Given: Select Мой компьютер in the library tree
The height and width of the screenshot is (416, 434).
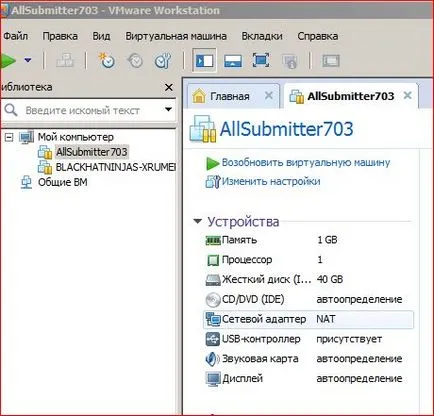Looking at the screenshot, I should (76, 137).
